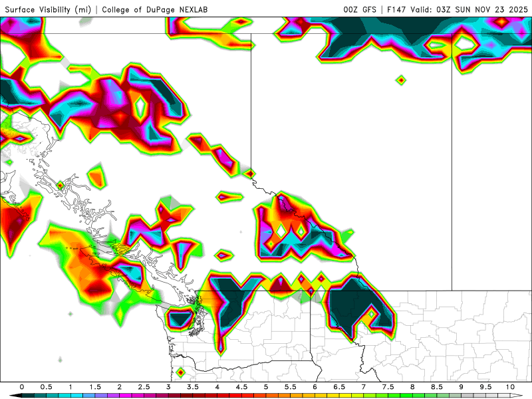Viewport: 532px width, 399px height.
Task: Click the '0' label on the visibility legend
Action: click(x=22, y=387)
